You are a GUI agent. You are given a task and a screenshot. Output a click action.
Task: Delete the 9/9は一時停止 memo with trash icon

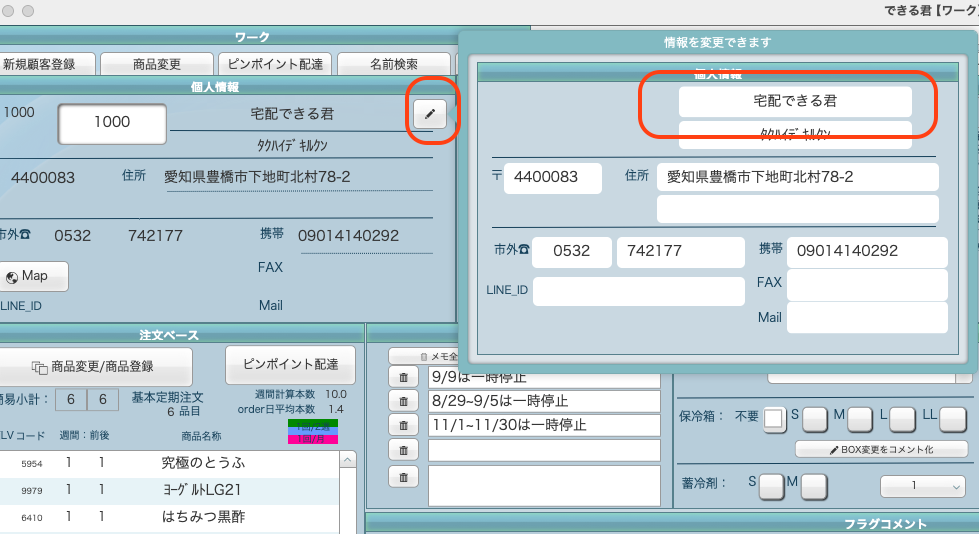click(x=402, y=377)
